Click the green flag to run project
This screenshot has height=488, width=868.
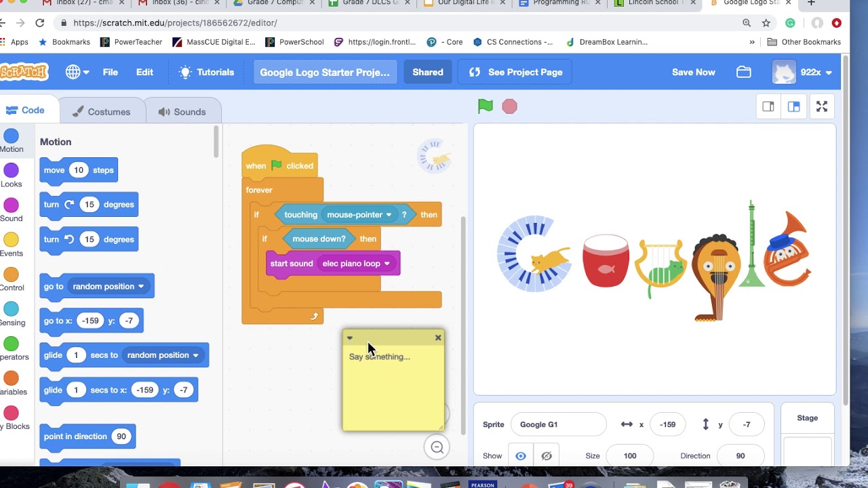[x=485, y=106]
